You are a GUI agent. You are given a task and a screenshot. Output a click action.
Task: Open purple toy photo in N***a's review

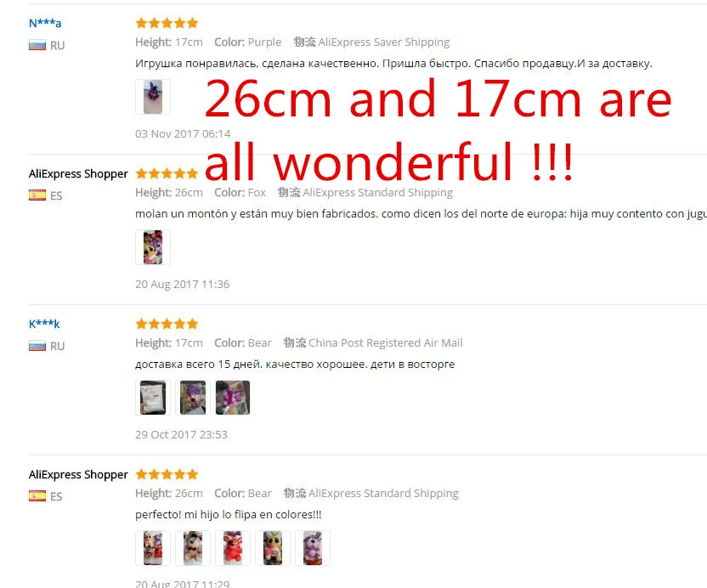pos(153,97)
